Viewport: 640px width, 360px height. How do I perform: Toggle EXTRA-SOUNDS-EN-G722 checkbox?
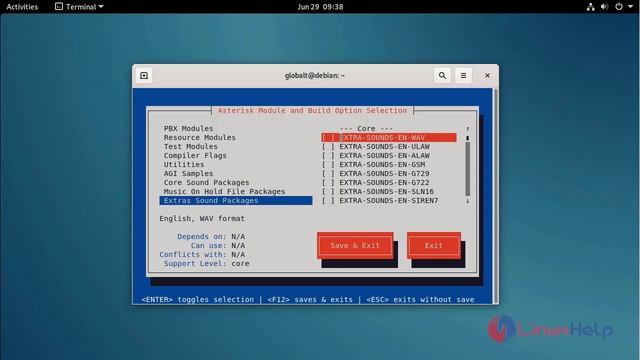point(328,182)
